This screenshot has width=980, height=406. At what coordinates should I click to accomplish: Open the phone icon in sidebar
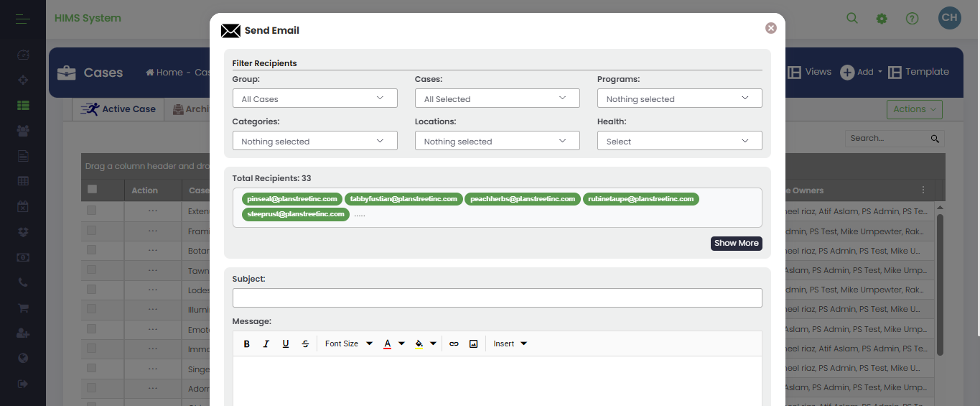pyautogui.click(x=23, y=282)
